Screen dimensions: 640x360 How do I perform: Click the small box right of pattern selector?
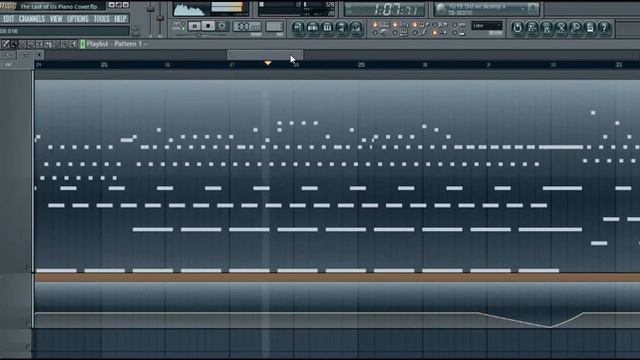[x=274, y=26]
